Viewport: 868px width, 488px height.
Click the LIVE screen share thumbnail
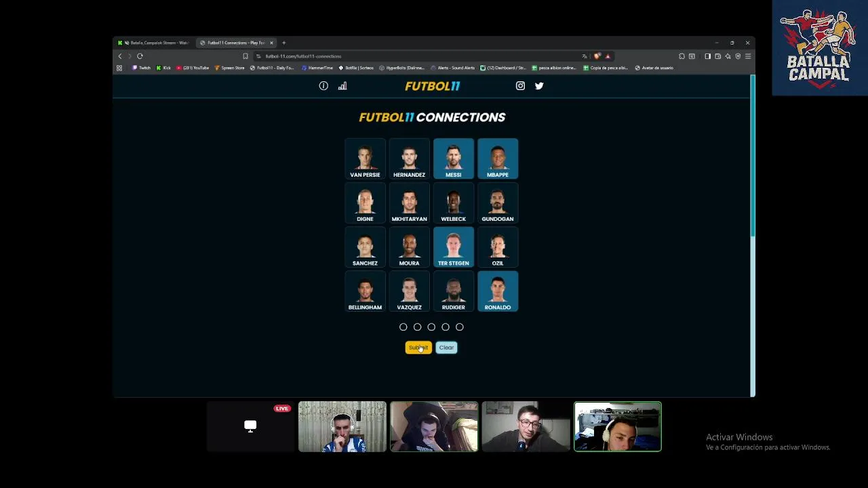click(x=250, y=426)
